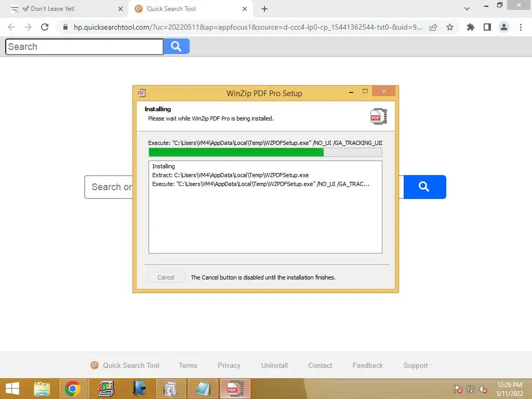
Task: Restore down the Chrome browser window
Action: point(500,5)
